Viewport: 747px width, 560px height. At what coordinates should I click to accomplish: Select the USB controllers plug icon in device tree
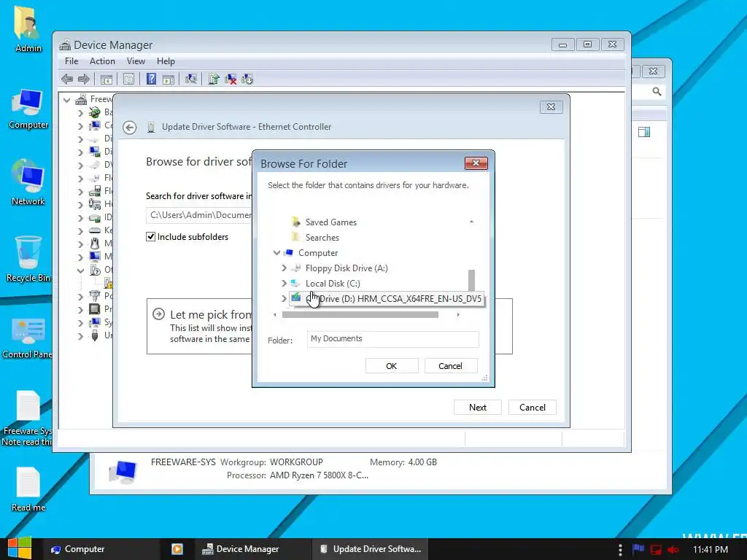[95, 335]
